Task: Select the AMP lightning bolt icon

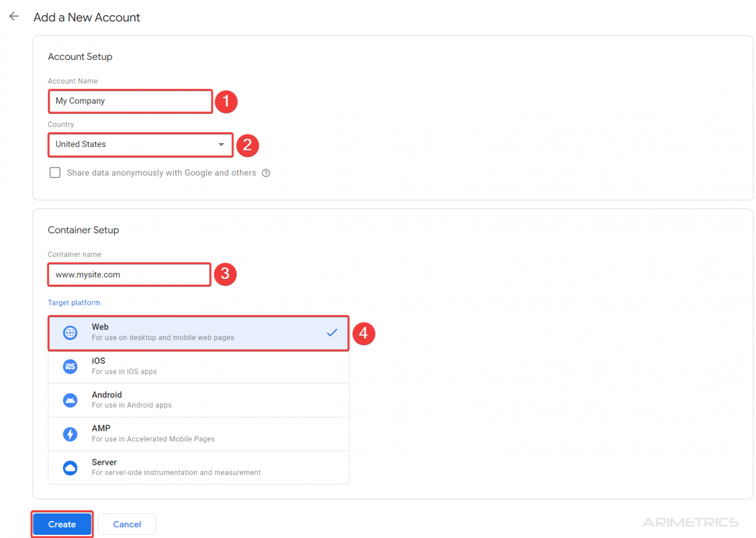Action: tap(70, 434)
